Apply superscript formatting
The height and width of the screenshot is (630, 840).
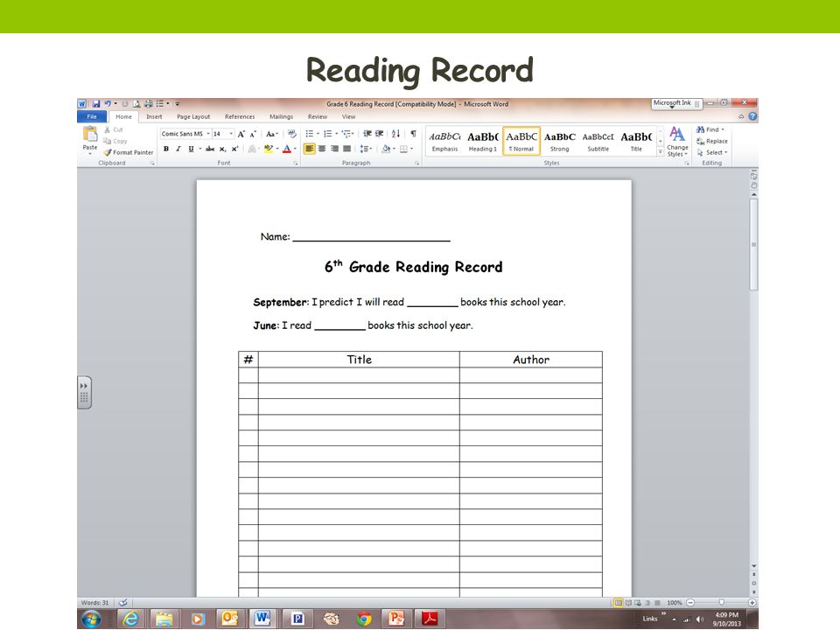tap(234, 149)
